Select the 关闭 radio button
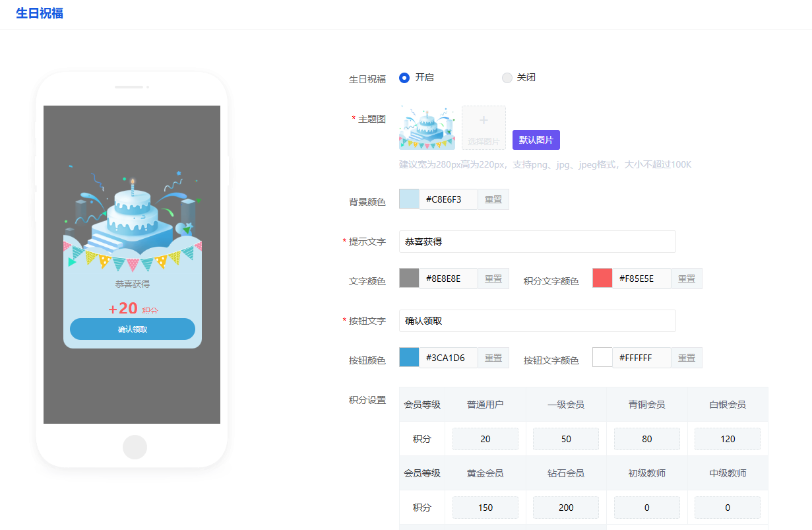Image resolution: width=812 pixels, height=530 pixels. [x=507, y=78]
